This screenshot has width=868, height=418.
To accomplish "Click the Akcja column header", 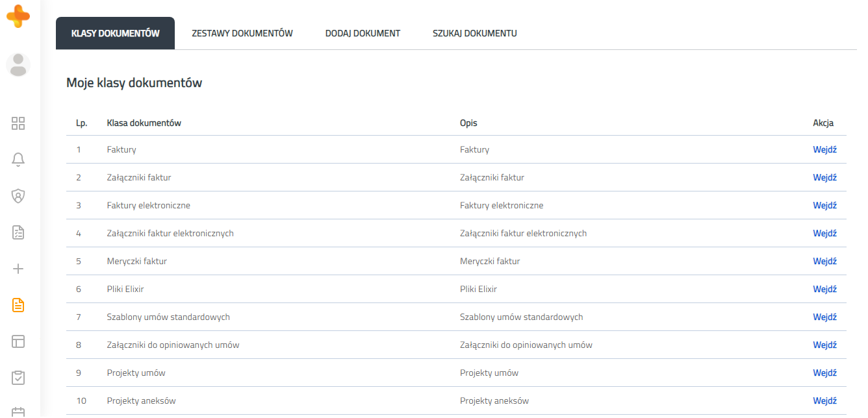I will (823, 123).
